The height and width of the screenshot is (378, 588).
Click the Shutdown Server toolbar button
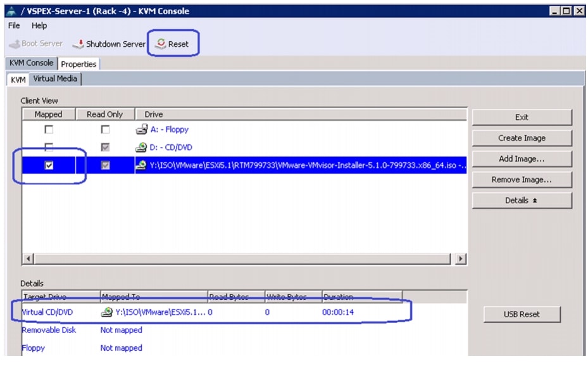tap(109, 44)
